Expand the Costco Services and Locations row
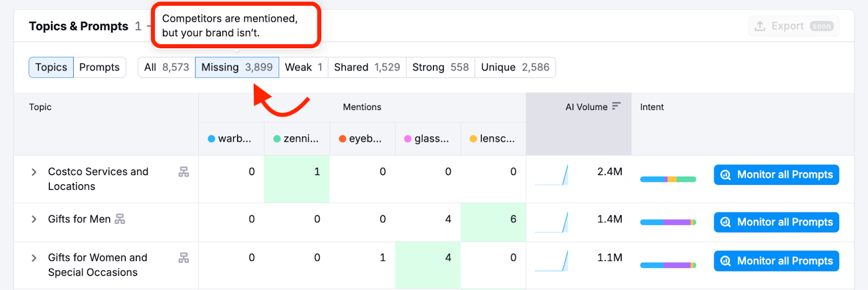The height and width of the screenshot is (290, 868). point(34,172)
